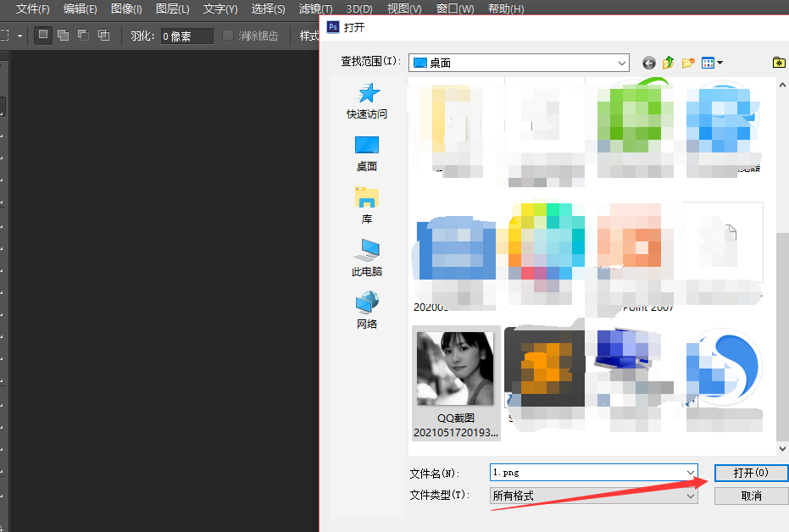Image resolution: width=789 pixels, height=532 pixels.
Task: Click the Ps icon in dialog title
Action: coord(333,26)
